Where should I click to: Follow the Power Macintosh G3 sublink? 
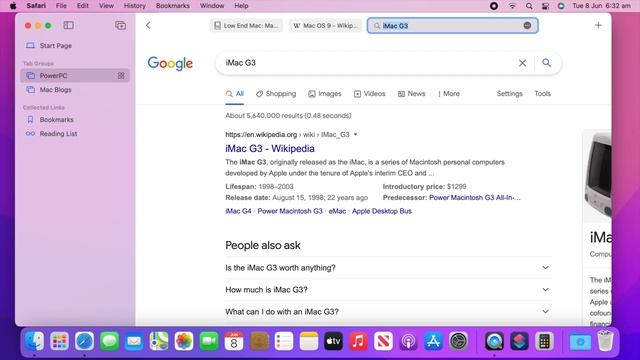[290, 211]
